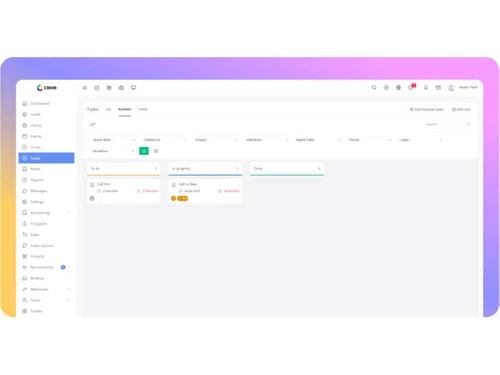The image size is (500, 375).
Task: Open Leads in the sidebar
Action: point(46,114)
